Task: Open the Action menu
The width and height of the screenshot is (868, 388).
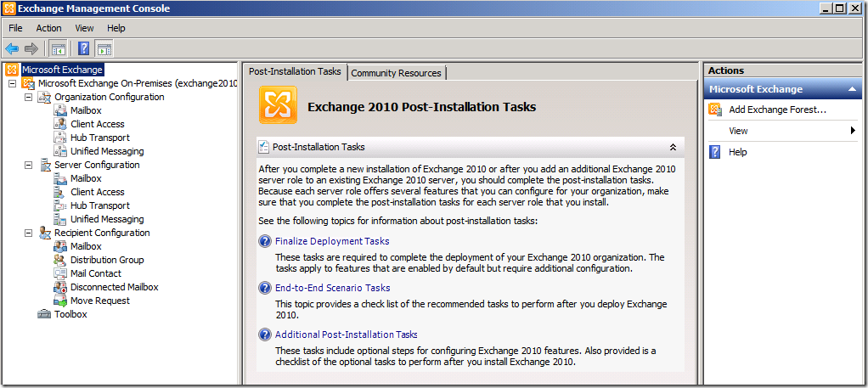Action: pos(48,28)
